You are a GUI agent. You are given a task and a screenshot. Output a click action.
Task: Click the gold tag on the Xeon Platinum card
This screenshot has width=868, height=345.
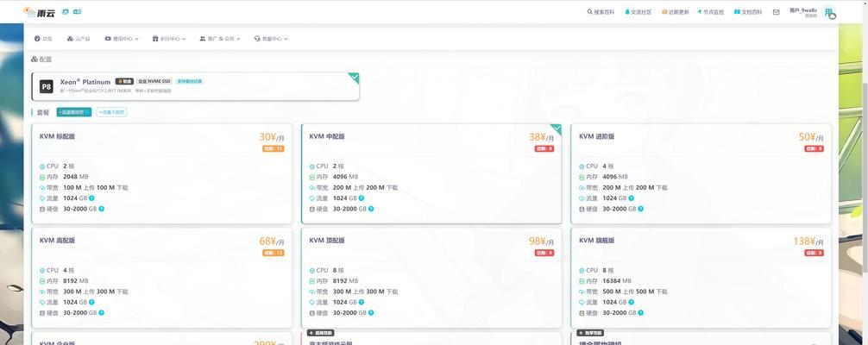tap(124, 81)
